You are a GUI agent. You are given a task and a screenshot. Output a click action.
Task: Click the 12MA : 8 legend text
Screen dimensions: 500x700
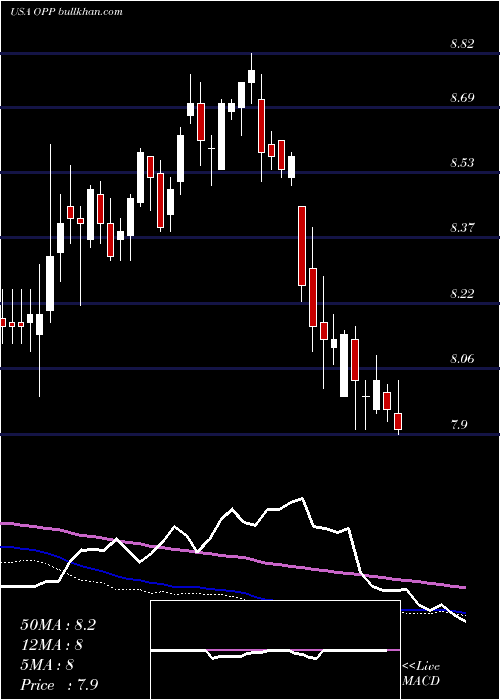(52, 645)
